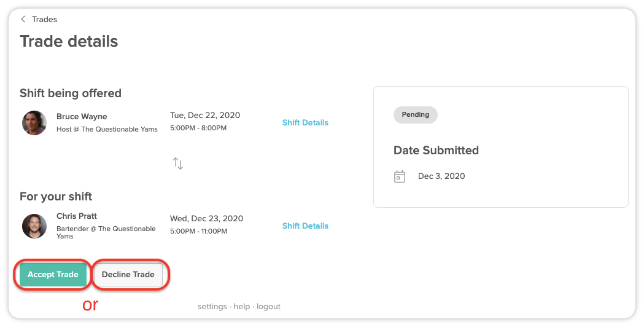The height and width of the screenshot is (327, 644).
Task: Decline the trade offer
Action: (128, 274)
